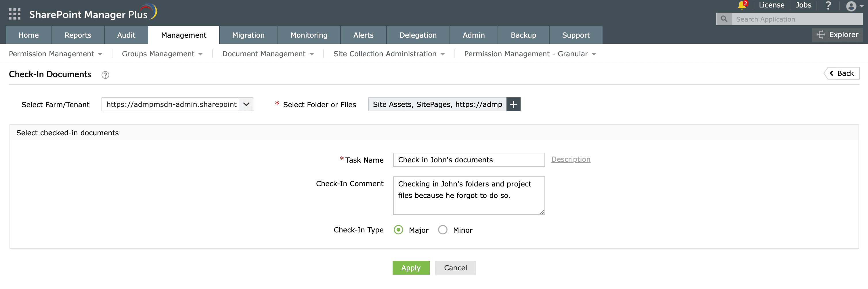Open the Document Management dropdown
Screen dimensions: 868x289
(x=268, y=54)
